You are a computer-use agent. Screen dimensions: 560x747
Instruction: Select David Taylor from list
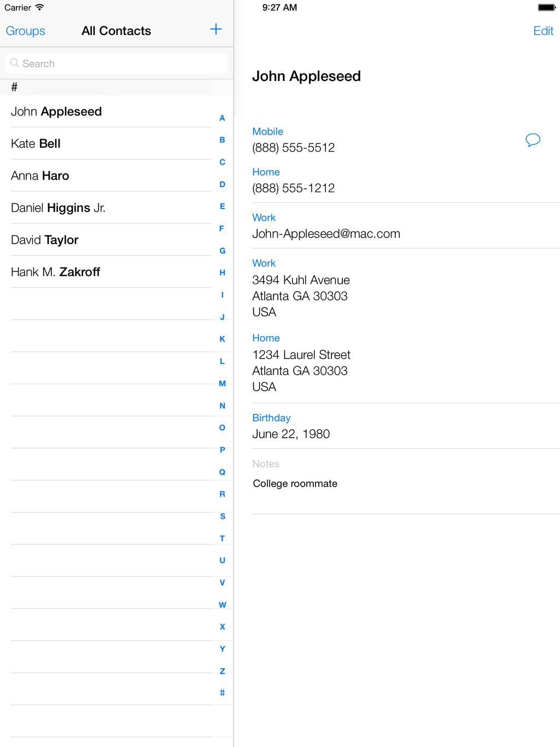45,240
